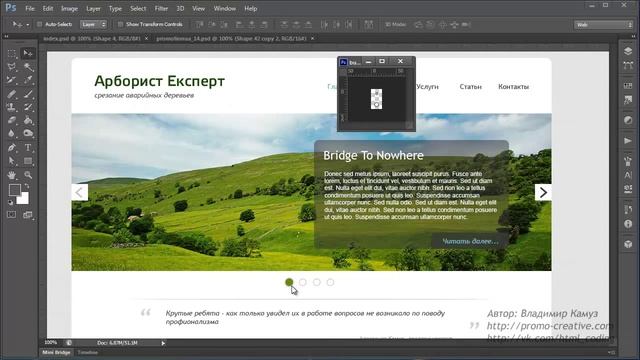This screenshot has height=360, width=640.
Task: Select the Zoom tool
Action: (x=28, y=175)
